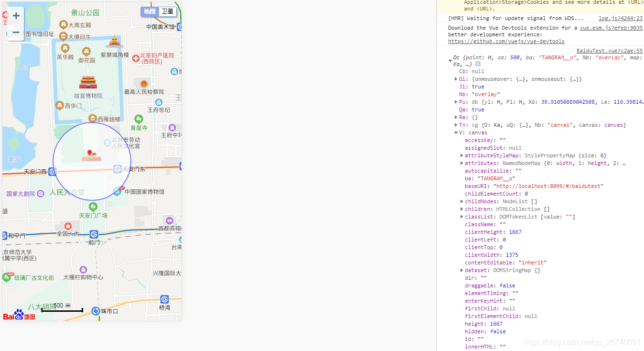
Task: Click the 人民大会堂 map label
Action: point(67,192)
